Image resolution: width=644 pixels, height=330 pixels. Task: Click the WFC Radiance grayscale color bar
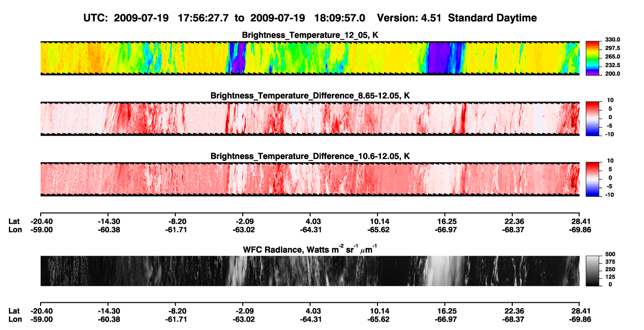[593, 270]
